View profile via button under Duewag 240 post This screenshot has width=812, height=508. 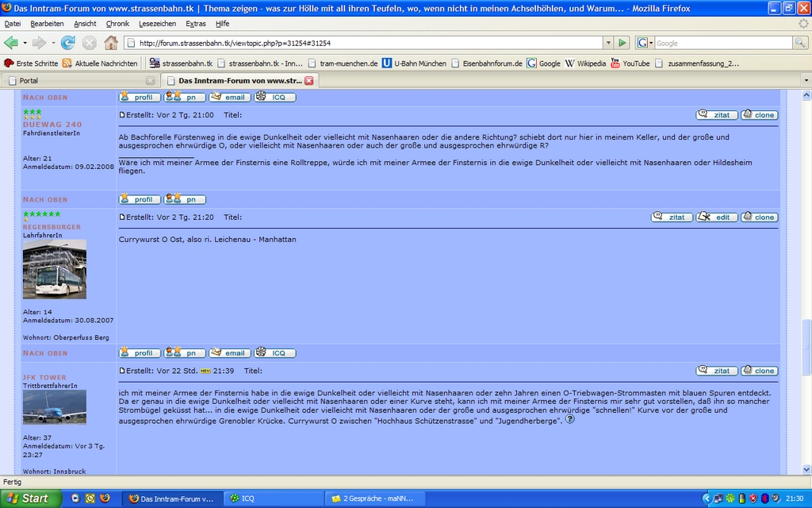pos(140,199)
